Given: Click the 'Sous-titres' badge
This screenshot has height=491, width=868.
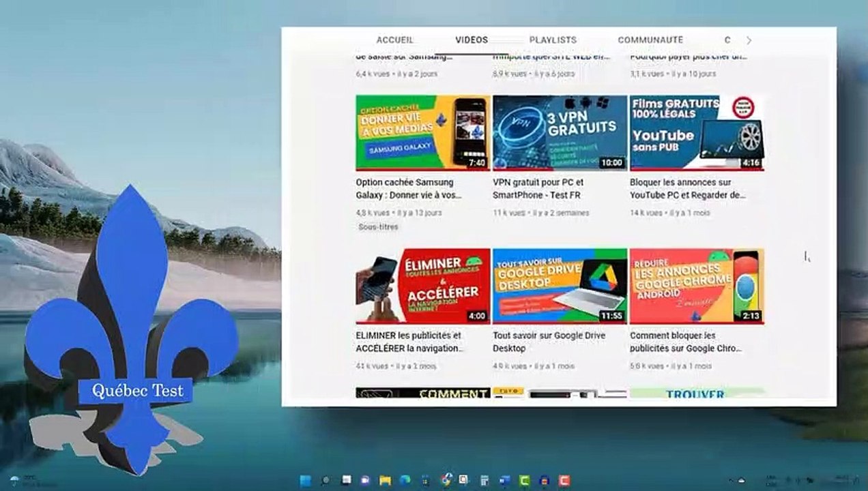Looking at the screenshot, I should (378, 226).
